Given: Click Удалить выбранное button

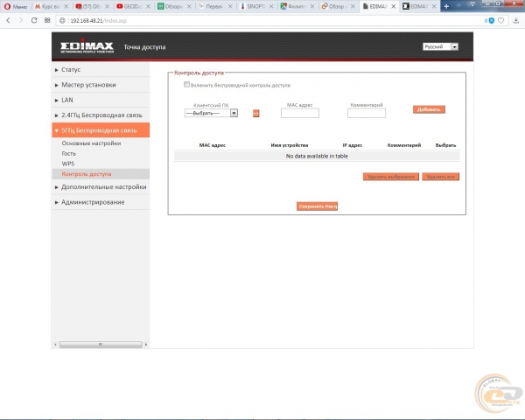Looking at the screenshot, I should click(x=391, y=177).
